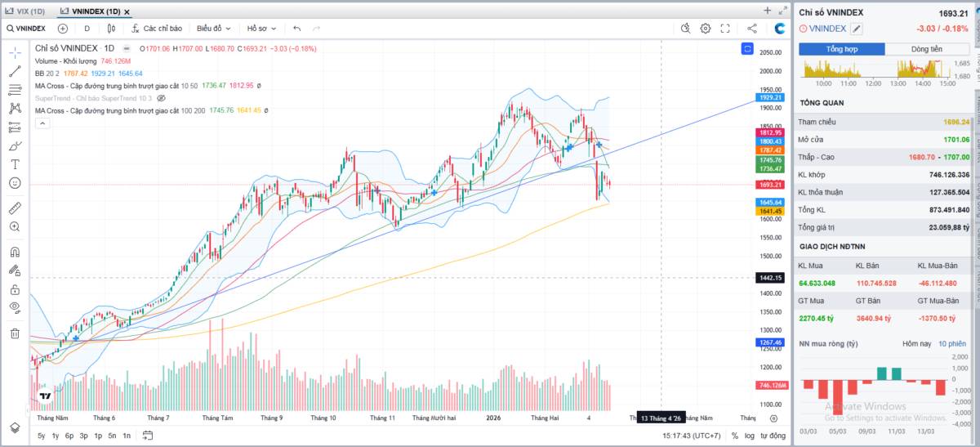980x447 pixels.
Task: Open the object tree layers icon
Action: pyautogui.click(x=15, y=427)
